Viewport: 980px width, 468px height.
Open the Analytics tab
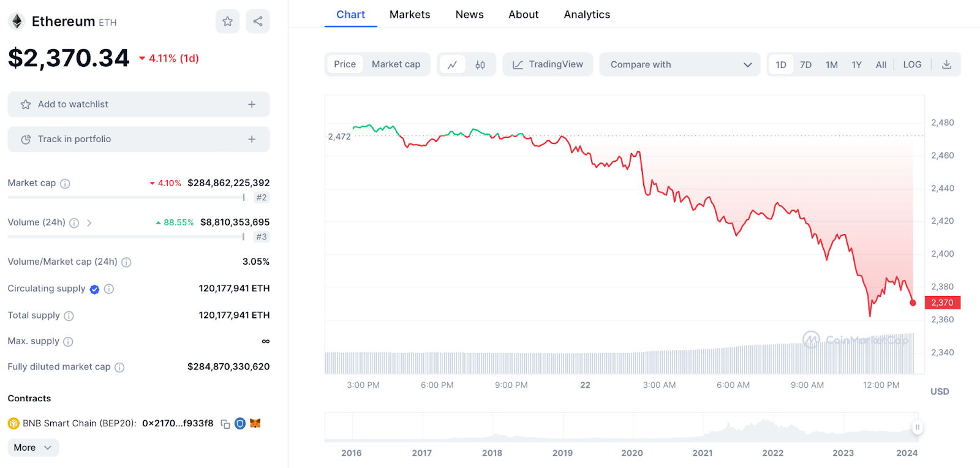(587, 15)
